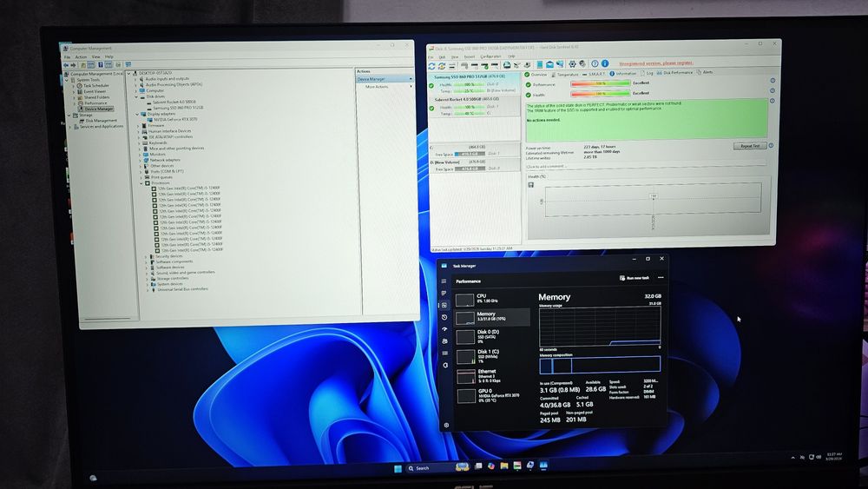Open Task Manager Users sidebar icon
868x489 pixels.
coord(444,341)
